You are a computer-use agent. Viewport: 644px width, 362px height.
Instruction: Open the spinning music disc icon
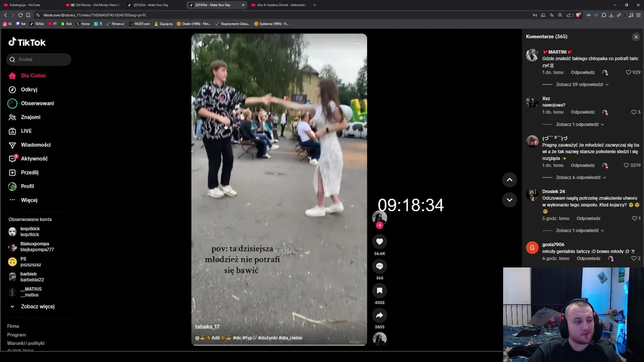click(x=379, y=339)
